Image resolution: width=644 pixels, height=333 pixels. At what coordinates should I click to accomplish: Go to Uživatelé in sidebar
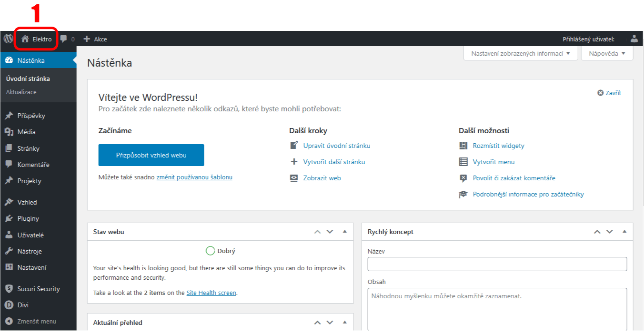click(x=30, y=235)
